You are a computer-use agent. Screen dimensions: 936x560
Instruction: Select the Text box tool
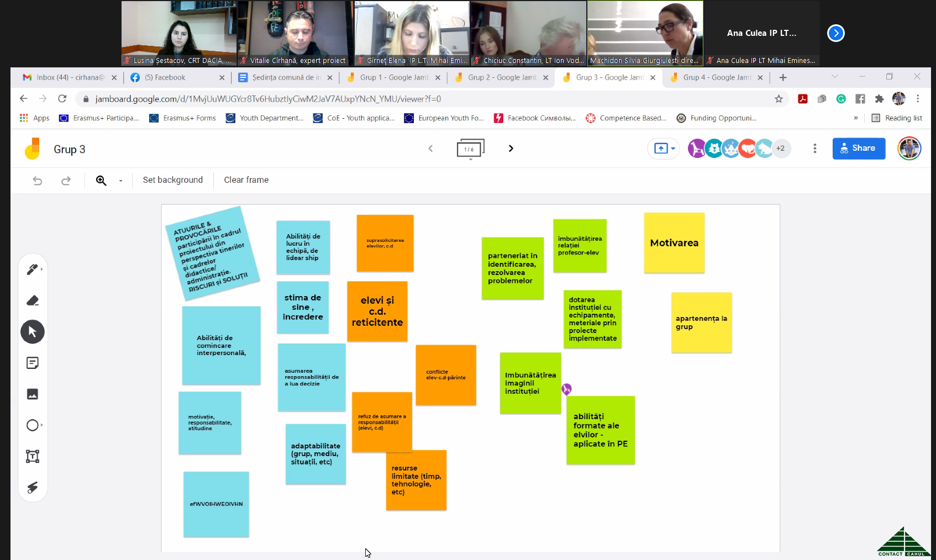(33, 456)
